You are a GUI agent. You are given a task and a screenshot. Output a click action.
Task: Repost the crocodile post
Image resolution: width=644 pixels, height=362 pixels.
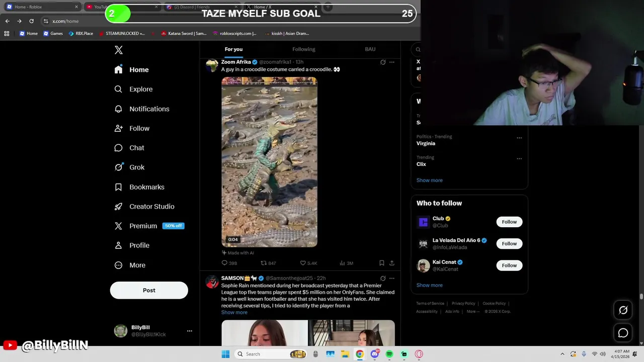pyautogui.click(x=268, y=263)
